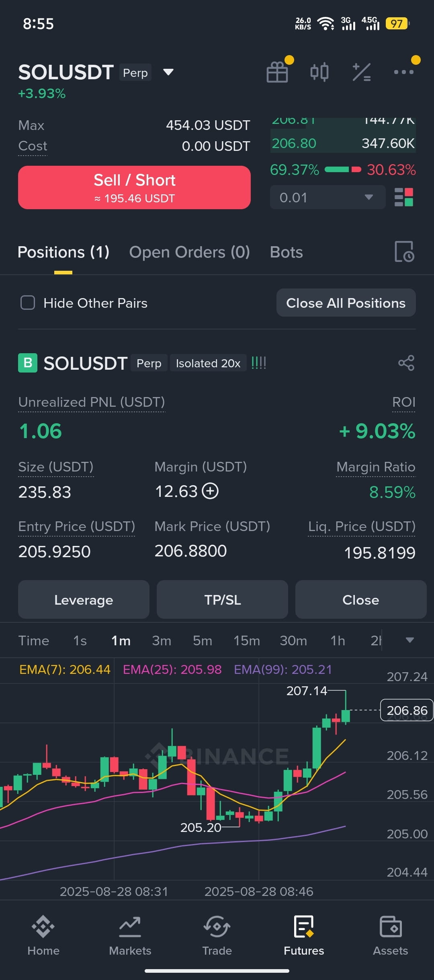
Task: Open the TP/SL settings for position
Action: [222, 599]
